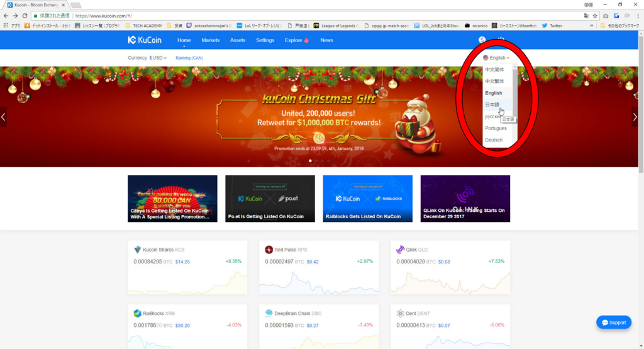Click the Kucoin Shares price chart card
Screen dimensions: 644x349
coord(187,268)
